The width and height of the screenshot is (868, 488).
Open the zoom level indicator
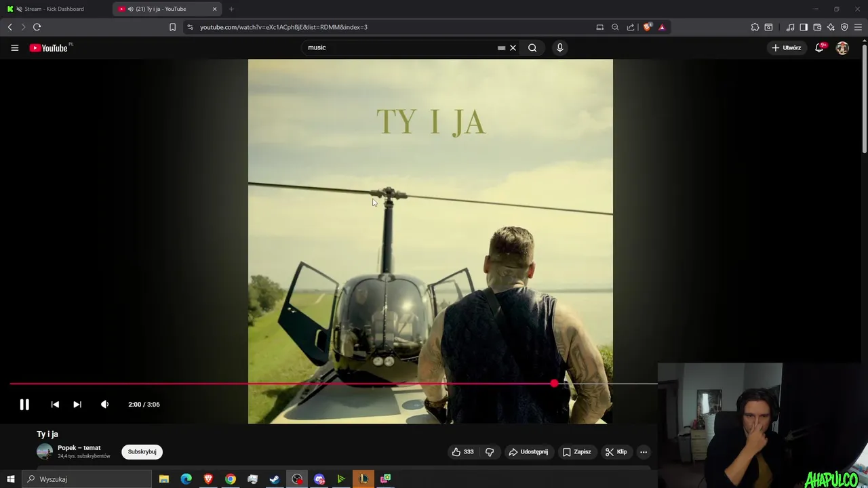click(x=615, y=27)
